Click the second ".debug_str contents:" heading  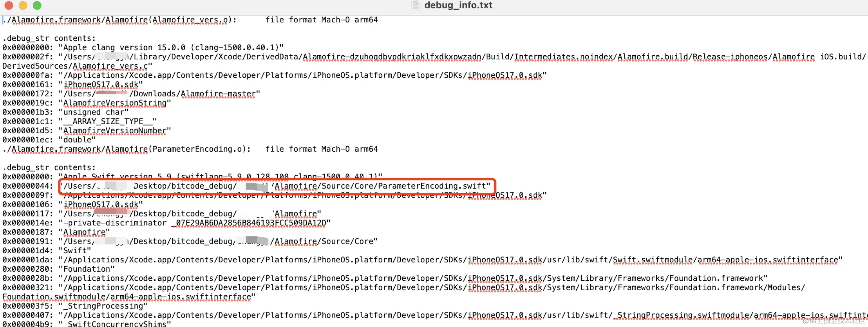tap(49, 167)
